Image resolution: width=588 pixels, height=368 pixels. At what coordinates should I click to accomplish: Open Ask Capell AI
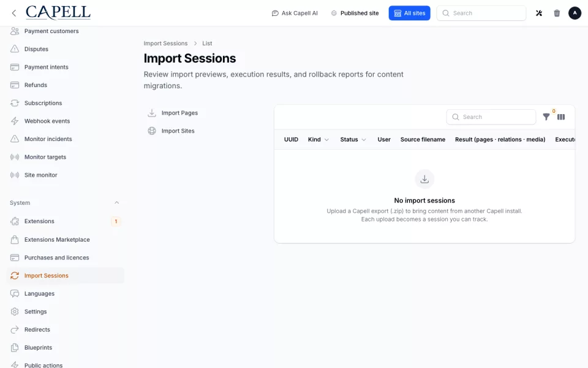pyautogui.click(x=295, y=13)
